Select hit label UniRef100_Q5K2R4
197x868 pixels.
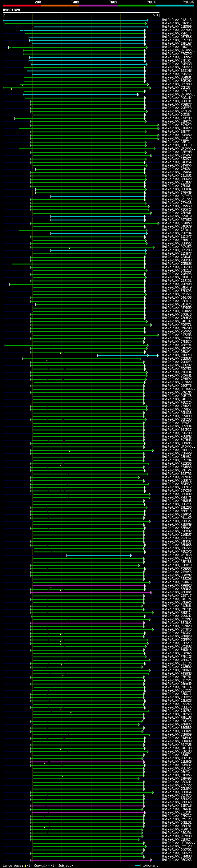[x=177, y=88]
